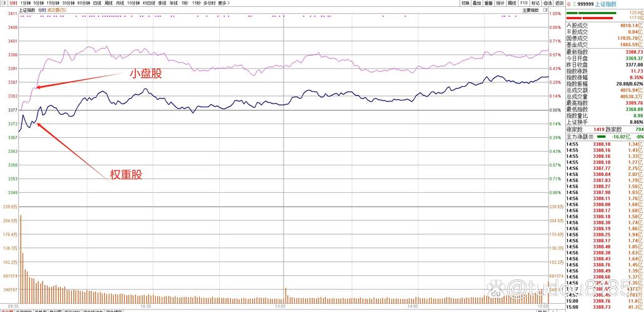Toggle the 叠加 overlay option
Viewport: 644px width, 312px height.
pyautogui.click(x=477, y=3)
